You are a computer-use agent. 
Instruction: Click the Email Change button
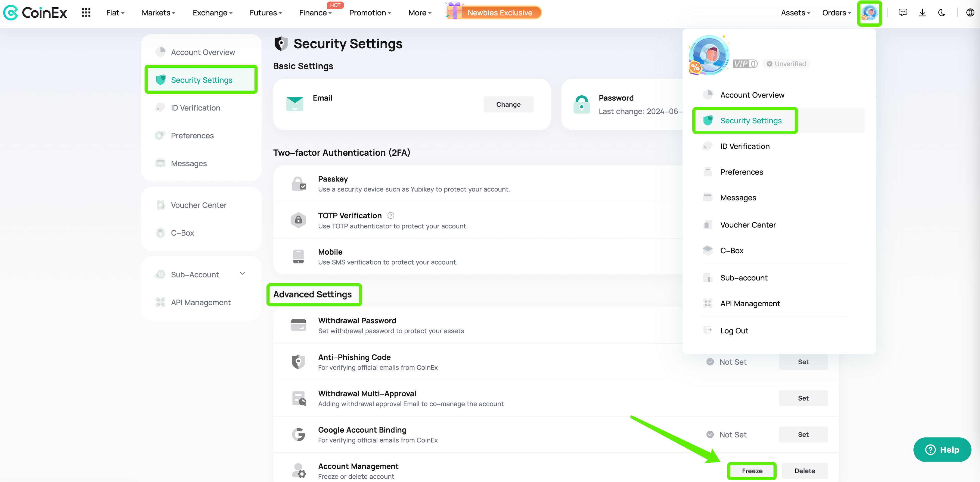point(508,104)
